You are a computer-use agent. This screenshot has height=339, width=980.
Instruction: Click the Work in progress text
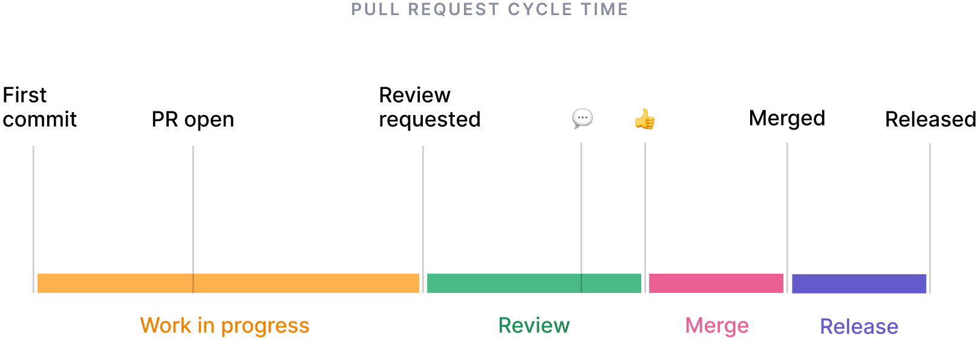224,326
